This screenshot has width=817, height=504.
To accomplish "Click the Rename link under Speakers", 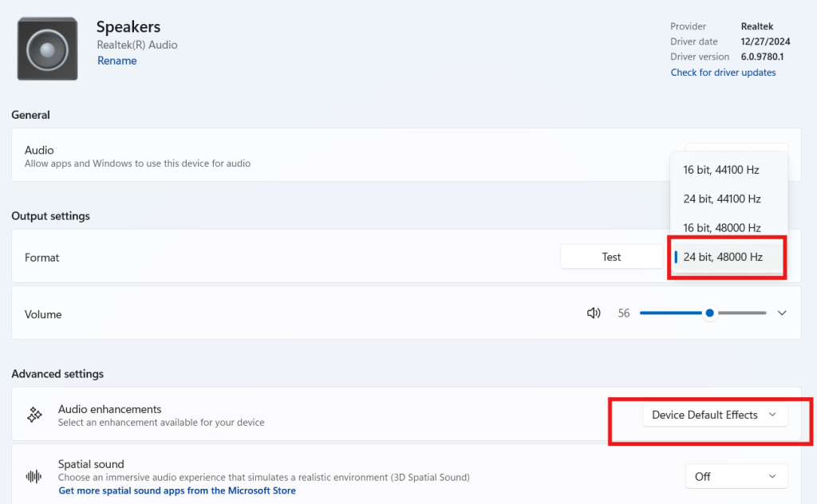I will click(x=116, y=61).
